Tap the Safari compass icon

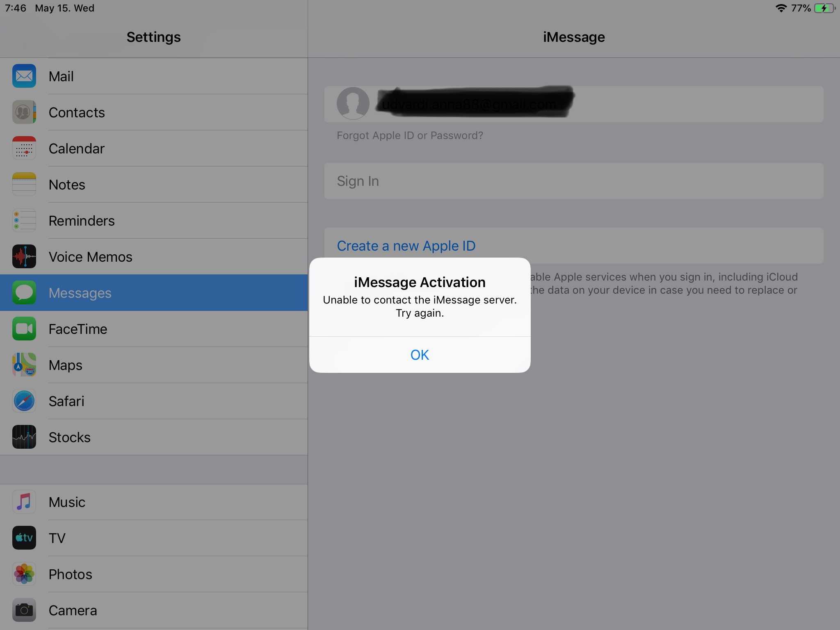(24, 401)
